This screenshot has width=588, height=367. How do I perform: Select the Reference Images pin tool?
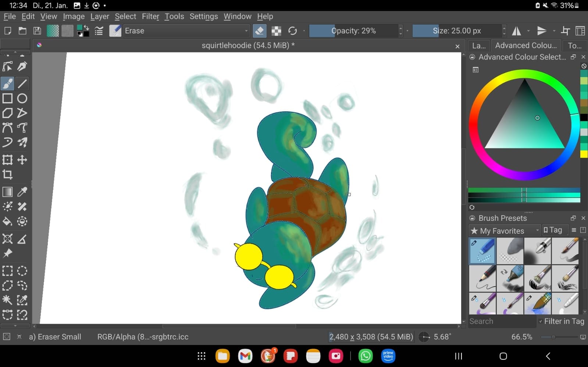(x=7, y=253)
